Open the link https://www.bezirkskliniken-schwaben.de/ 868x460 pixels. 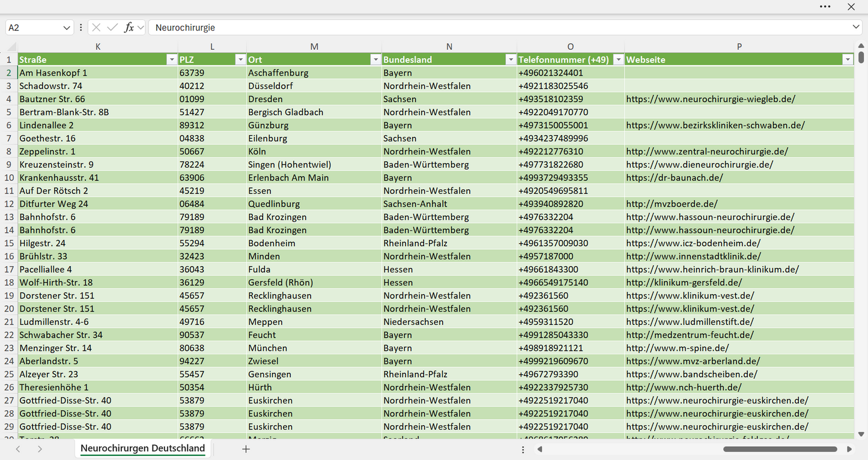tap(715, 126)
